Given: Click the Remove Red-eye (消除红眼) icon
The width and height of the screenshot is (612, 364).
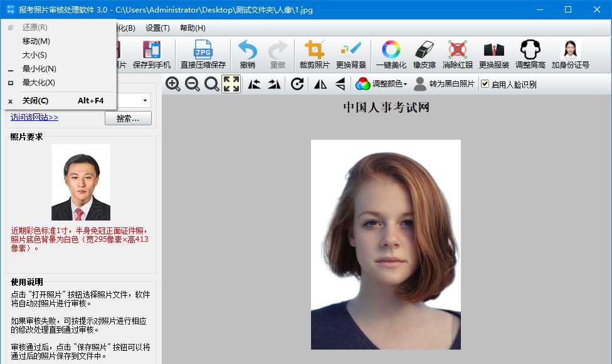Looking at the screenshot, I should [458, 55].
